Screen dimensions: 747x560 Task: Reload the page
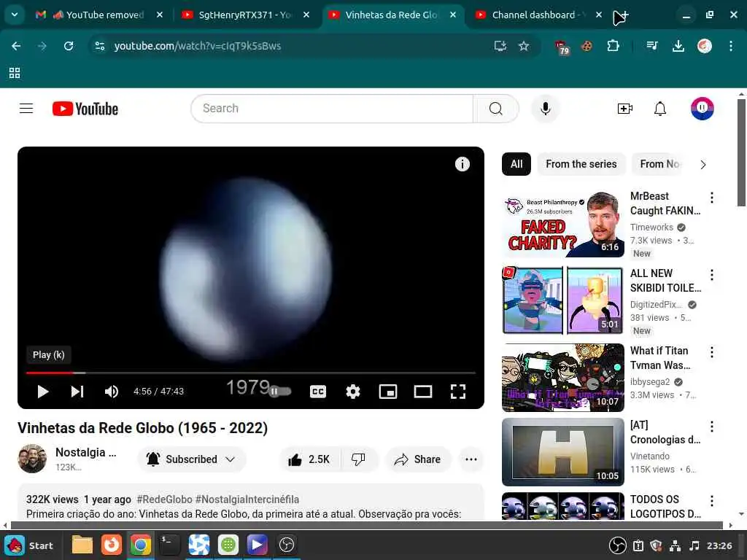[x=69, y=46]
